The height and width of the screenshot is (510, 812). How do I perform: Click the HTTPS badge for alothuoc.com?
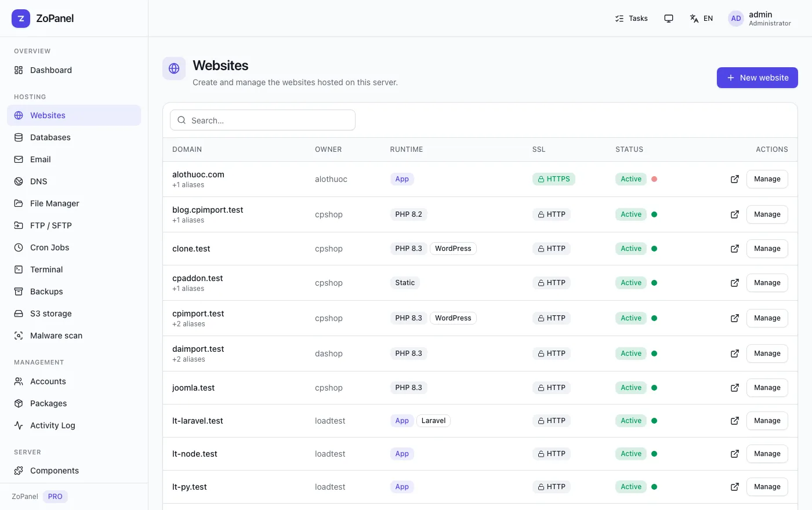coord(554,179)
